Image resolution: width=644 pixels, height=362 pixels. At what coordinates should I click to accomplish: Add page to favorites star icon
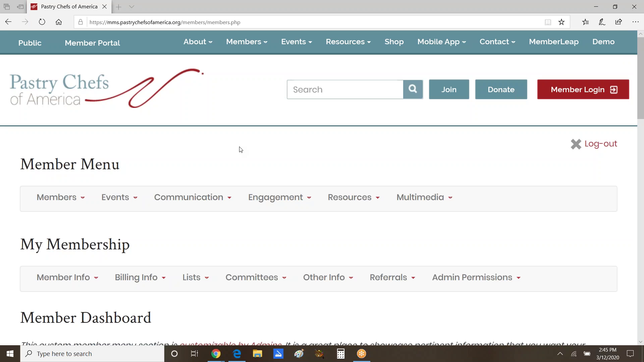pyautogui.click(x=561, y=22)
